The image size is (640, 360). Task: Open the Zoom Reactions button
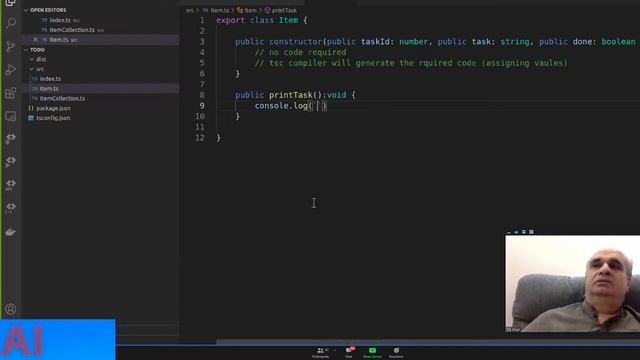tap(396, 353)
